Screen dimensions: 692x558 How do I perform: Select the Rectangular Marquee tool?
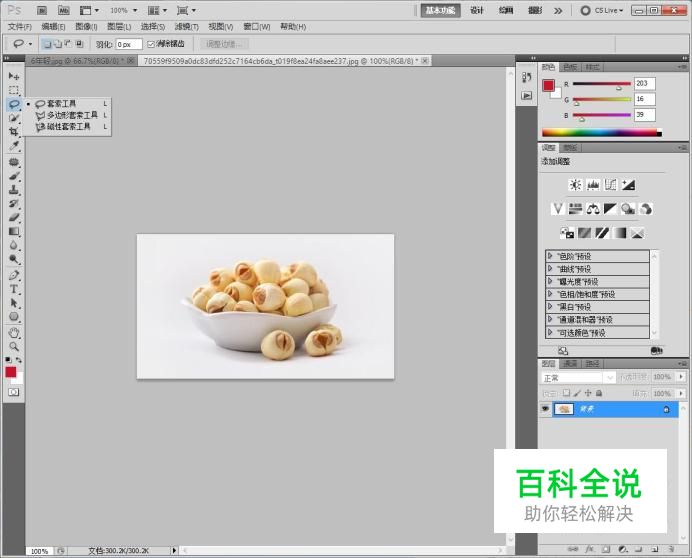pyautogui.click(x=14, y=90)
